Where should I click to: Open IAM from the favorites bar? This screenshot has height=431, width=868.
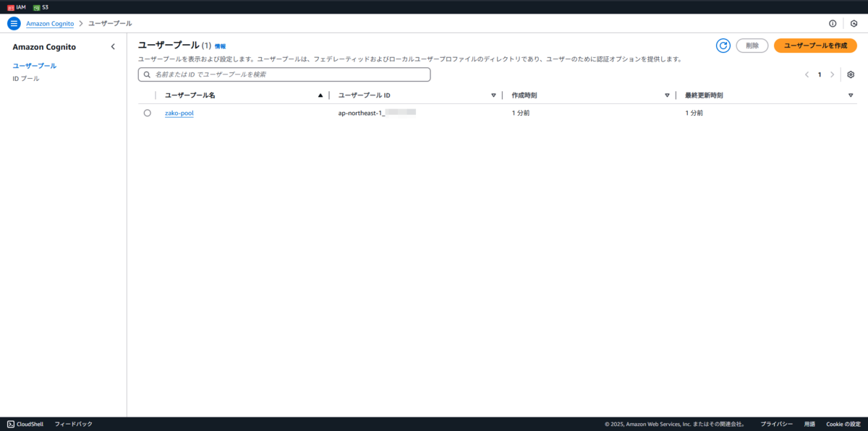pos(18,7)
